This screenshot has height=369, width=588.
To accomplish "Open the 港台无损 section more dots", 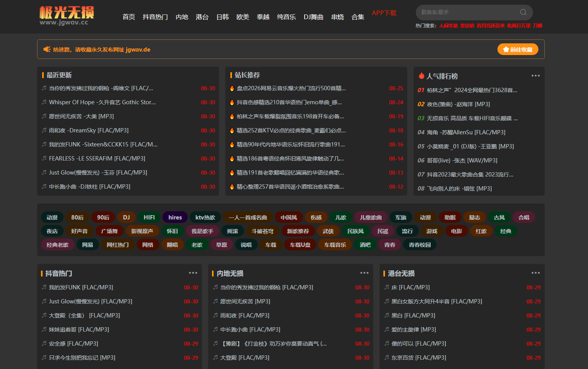I will (536, 273).
